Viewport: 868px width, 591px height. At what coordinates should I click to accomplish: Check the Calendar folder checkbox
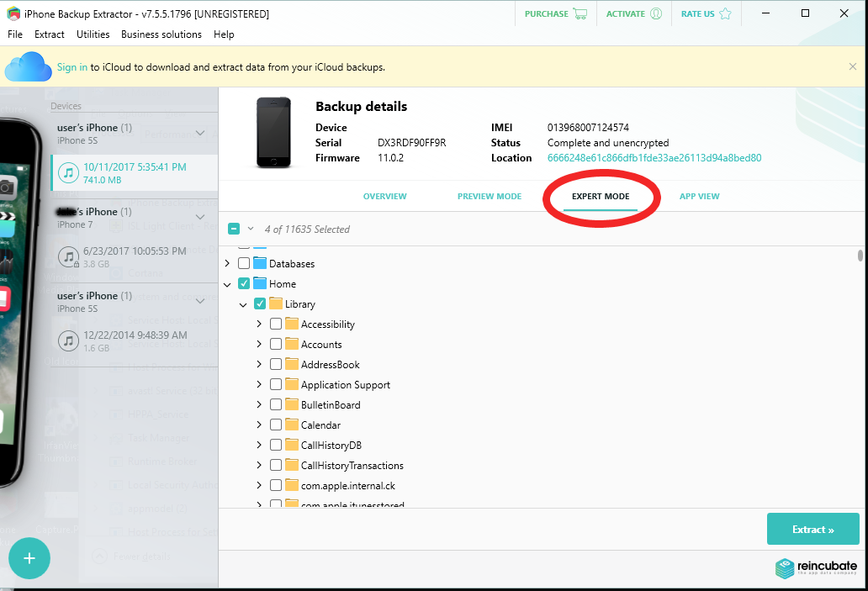(276, 425)
